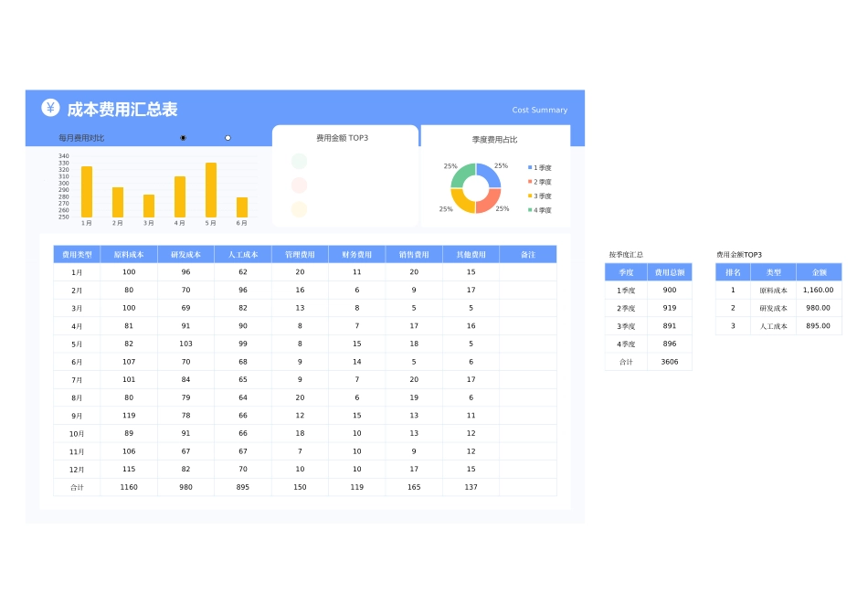Image resolution: width=868 pixels, height=614 pixels.
Task: Select the filled radio beside 每月费用对比
Action: tap(183, 137)
